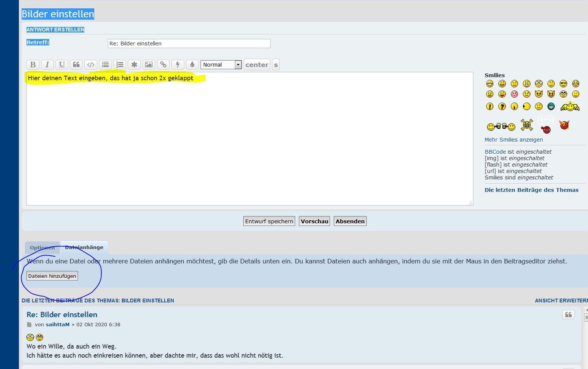The image size is (588, 369).
Task: Open font colour picker droplet icon
Action: click(192, 65)
